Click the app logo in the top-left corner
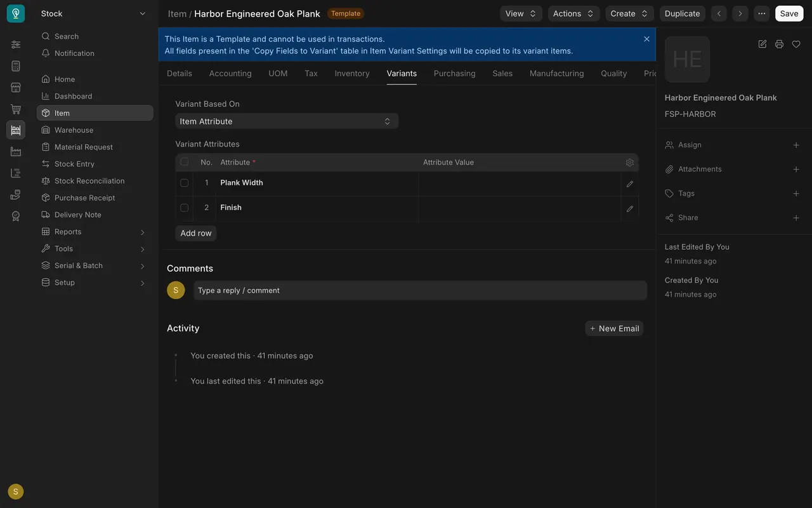This screenshot has width=812, height=508. point(16,13)
